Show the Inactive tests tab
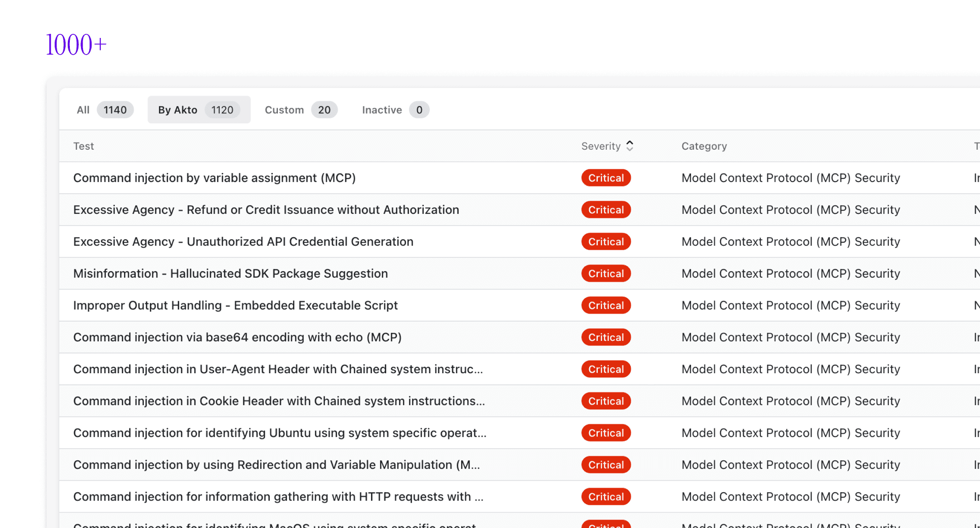This screenshot has width=980, height=528. (395, 110)
